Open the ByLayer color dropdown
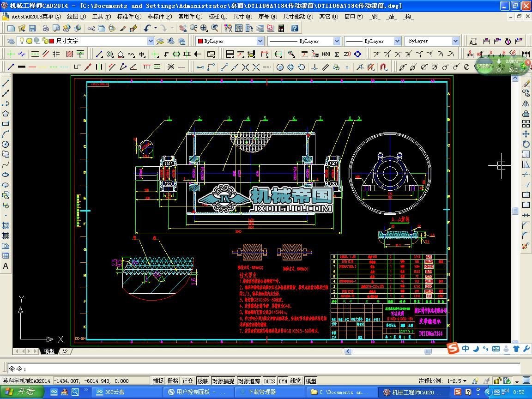 (260, 41)
